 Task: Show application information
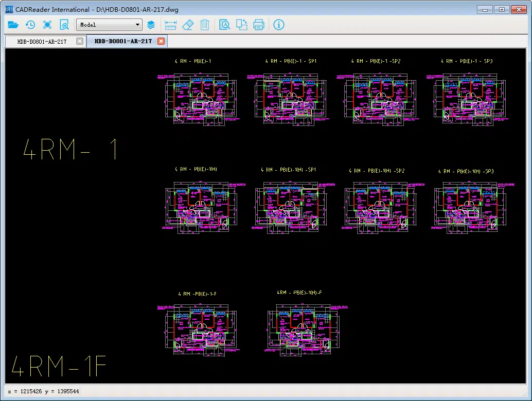pos(278,24)
